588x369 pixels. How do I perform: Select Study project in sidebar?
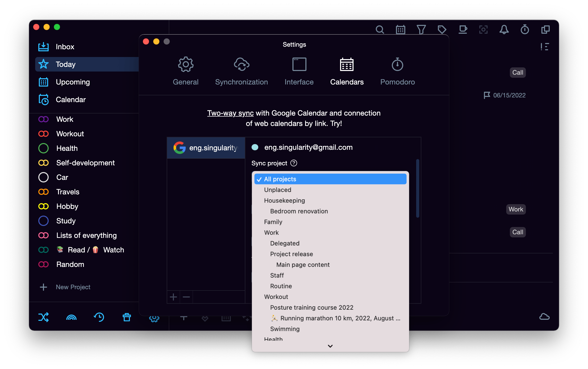[87, 221]
